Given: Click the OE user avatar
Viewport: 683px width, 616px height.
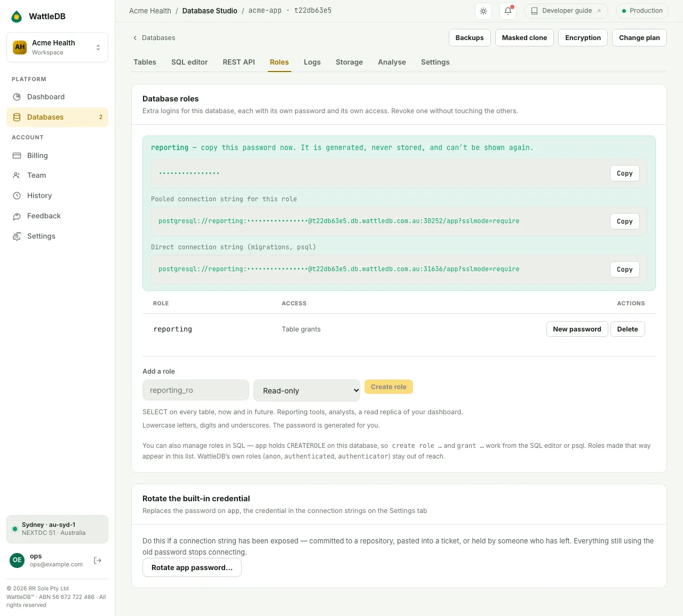Looking at the screenshot, I should coord(17,560).
